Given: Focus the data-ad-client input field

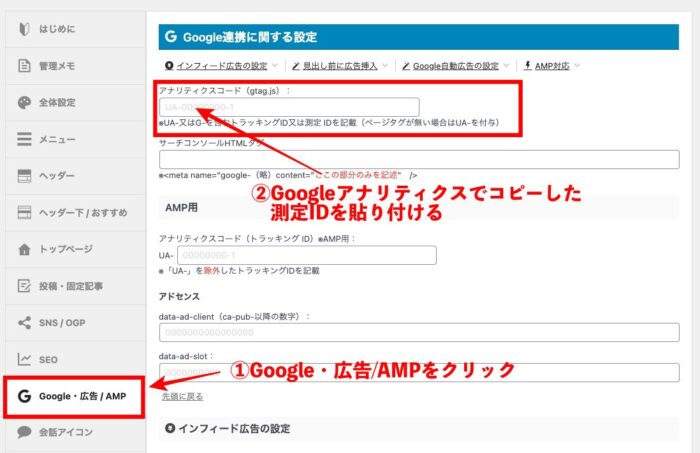Looking at the screenshot, I should point(419,332).
